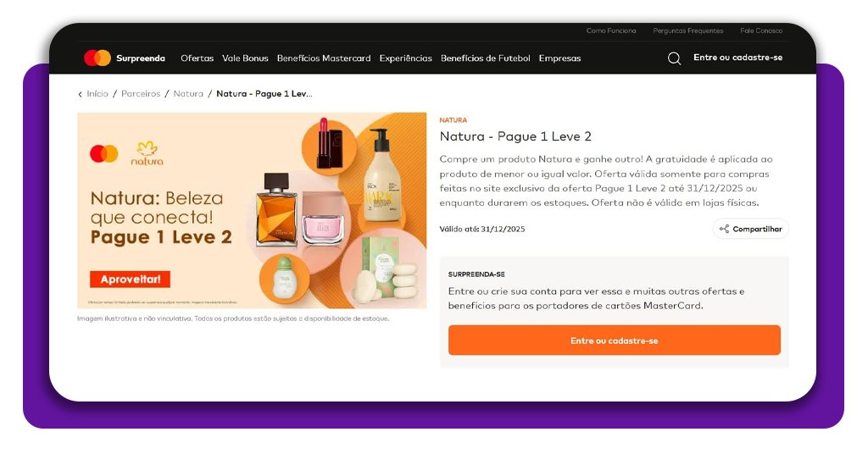Go to Natura breadcrumb
This screenshot has width=868, height=454.
tap(188, 94)
